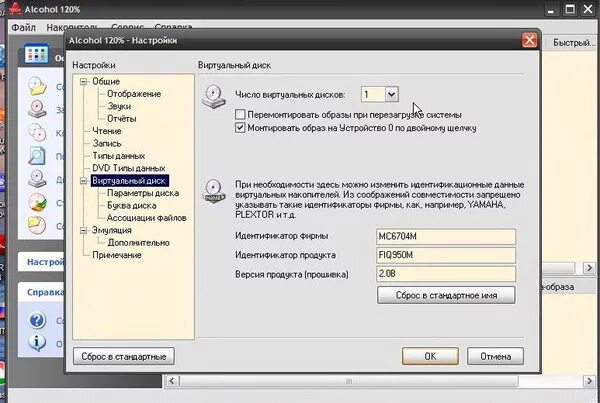Viewport: 600px width, 403px height.
Task: Click the disc copy icon in sidebar
Action: [x=38, y=132]
